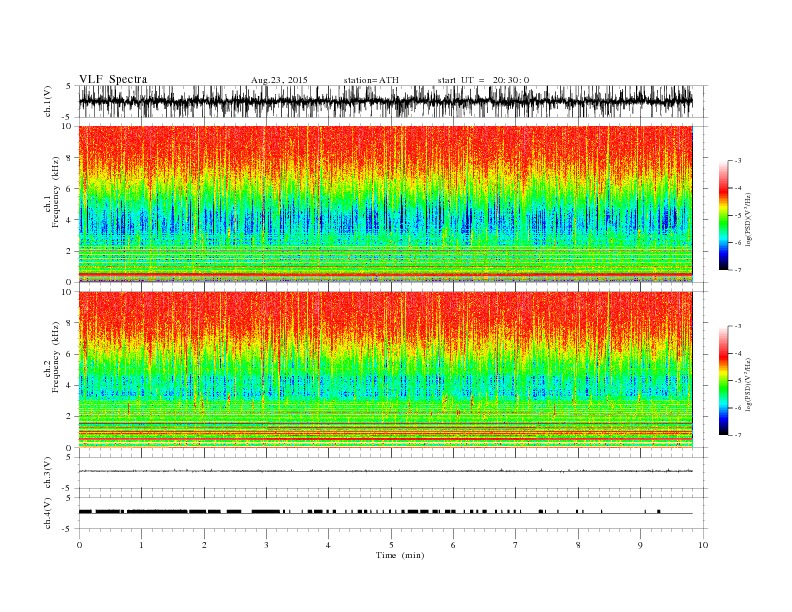This screenshot has height=612, width=792.
Task: Click the ch.3 voltage trace panel
Action: pyautogui.click(x=392, y=473)
